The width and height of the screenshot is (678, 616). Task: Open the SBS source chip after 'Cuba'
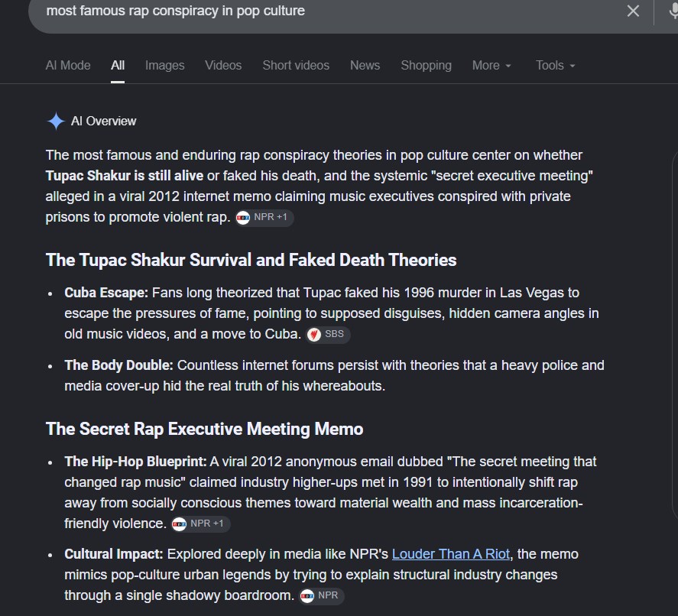327,335
